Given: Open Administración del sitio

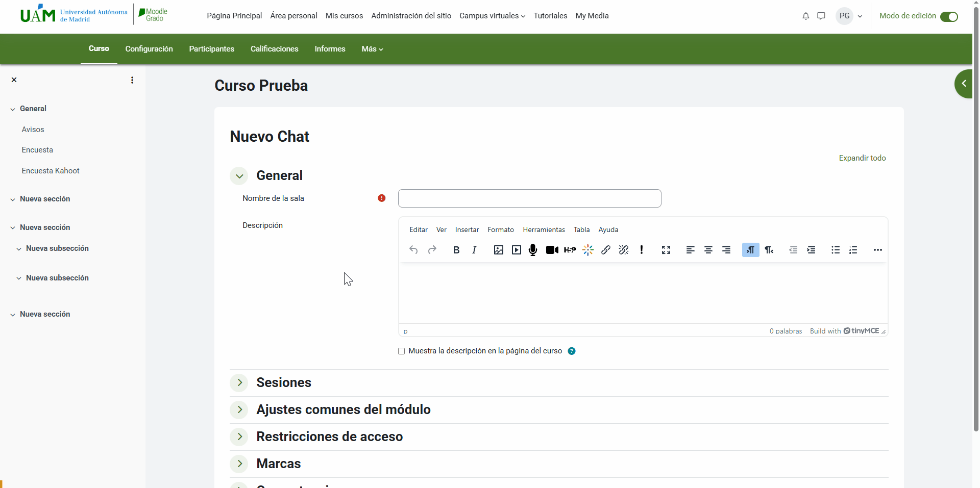Looking at the screenshot, I should (x=411, y=16).
